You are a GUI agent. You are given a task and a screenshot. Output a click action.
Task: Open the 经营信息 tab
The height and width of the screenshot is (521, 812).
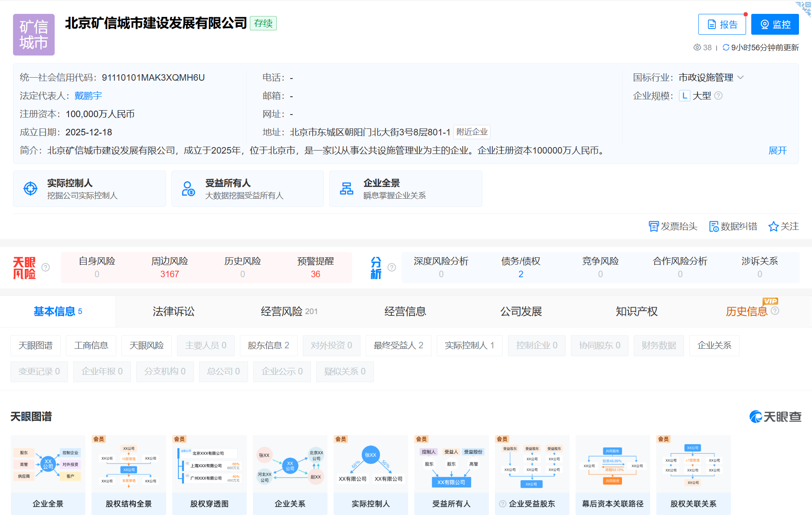click(x=405, y=311)
